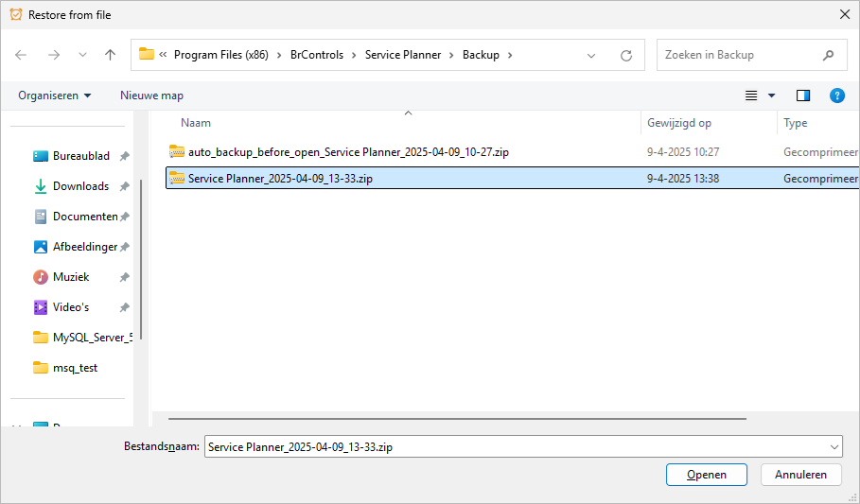Click the search magnifier icon
The image size is (860, 504).
(x=828, y=55)
